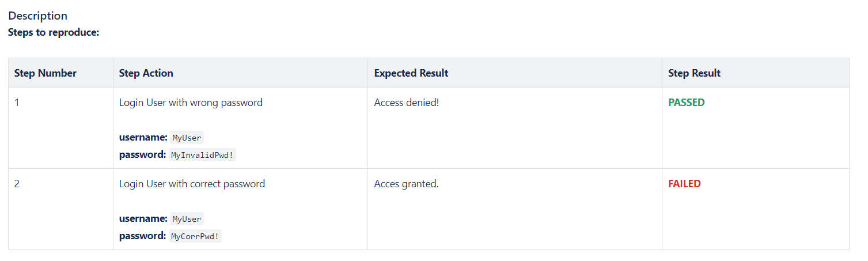Click the 'Acces granted.' expected result

point(406,184)
